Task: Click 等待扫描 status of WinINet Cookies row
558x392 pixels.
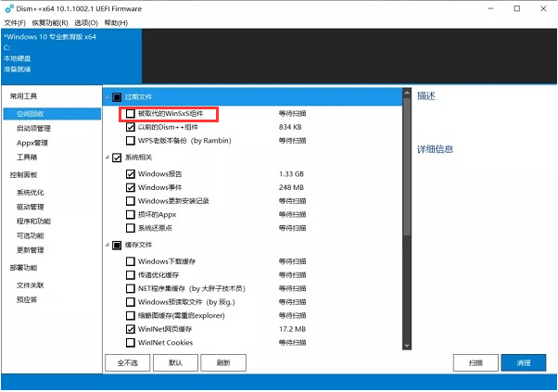Action: point(292,343)
